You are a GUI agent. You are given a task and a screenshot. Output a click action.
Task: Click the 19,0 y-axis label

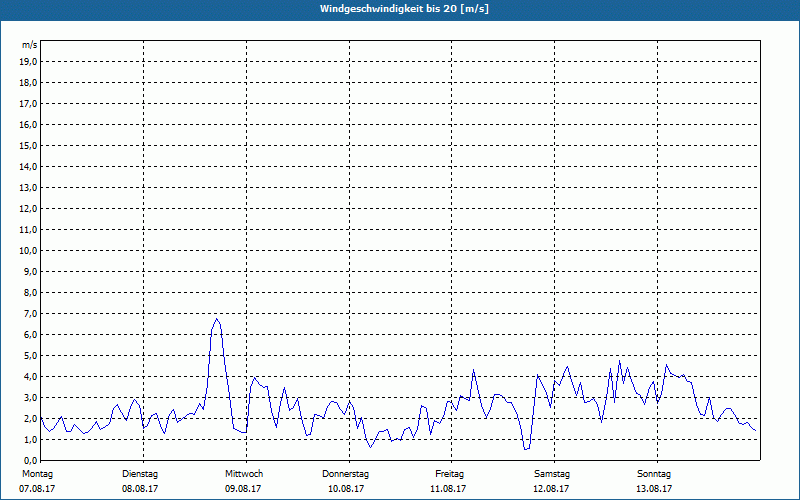tap(28, 62)
